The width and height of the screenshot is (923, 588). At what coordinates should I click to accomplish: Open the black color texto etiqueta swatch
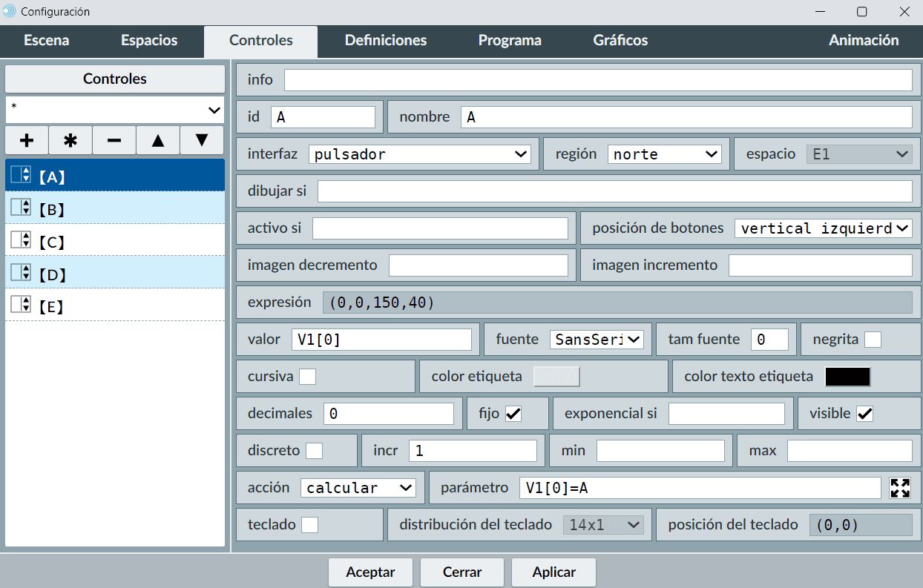pos(847,377)
